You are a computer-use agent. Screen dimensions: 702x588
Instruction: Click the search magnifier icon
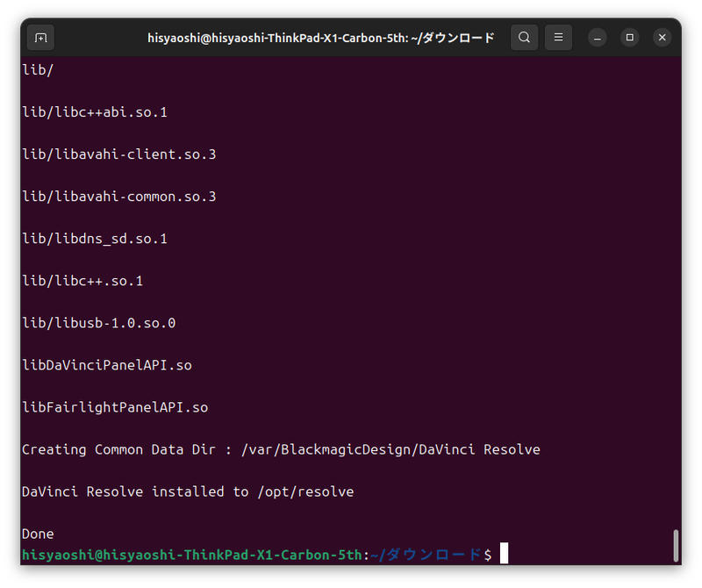524,38
